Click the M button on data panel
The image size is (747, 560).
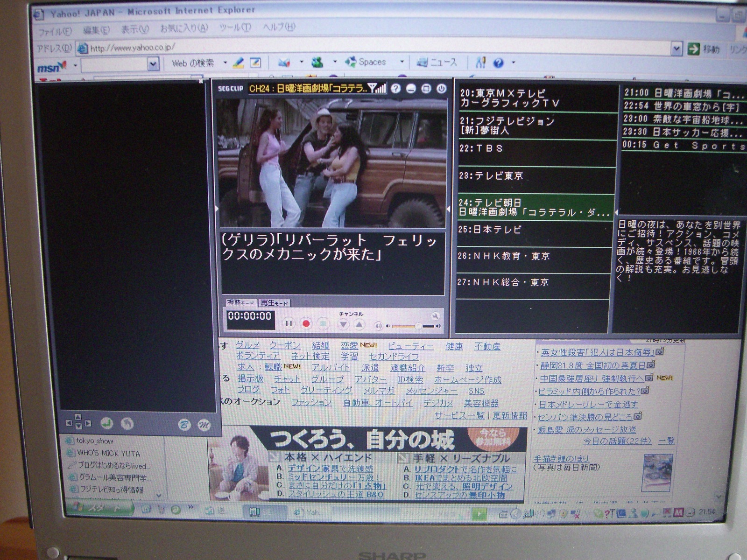click(204, 425)
